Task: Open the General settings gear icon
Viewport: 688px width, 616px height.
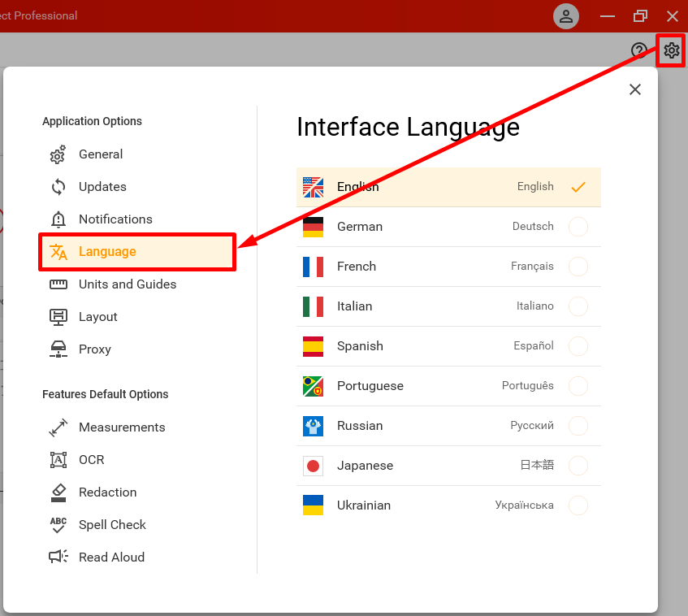Action: pyautogui.click(x=57, y=154)
